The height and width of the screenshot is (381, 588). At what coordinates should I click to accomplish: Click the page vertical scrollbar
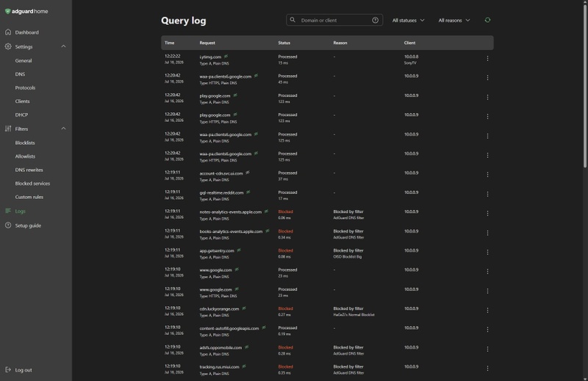pyautogui.click(x=585, y=84)
